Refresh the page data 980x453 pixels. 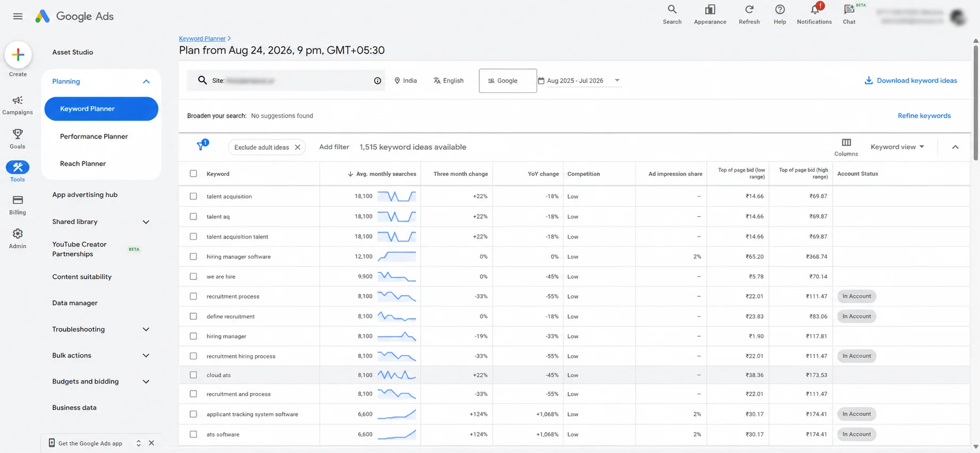coord(749,14)
